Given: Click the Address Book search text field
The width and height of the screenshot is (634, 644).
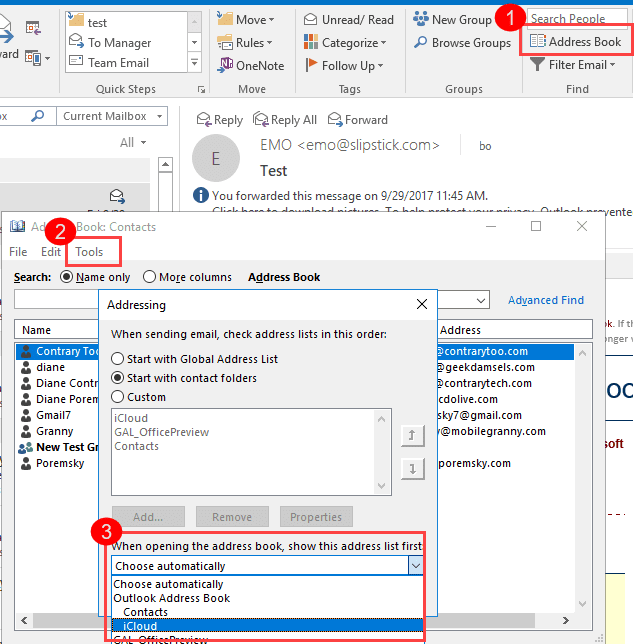Looking at the screenshot, I should [57, 299].
